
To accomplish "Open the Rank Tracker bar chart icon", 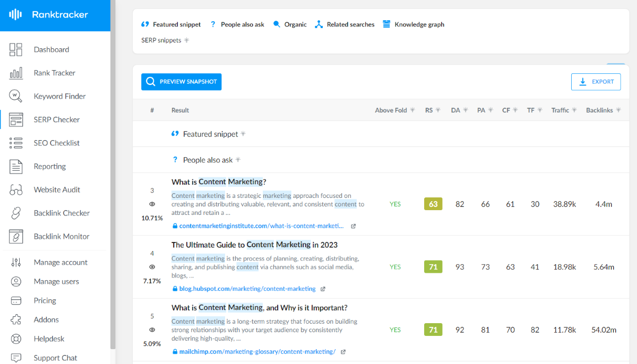I will point(16,73).
